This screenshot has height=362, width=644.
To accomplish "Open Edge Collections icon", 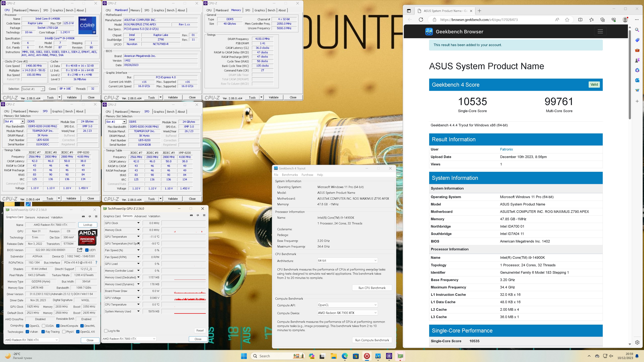I will click(603, 20).
